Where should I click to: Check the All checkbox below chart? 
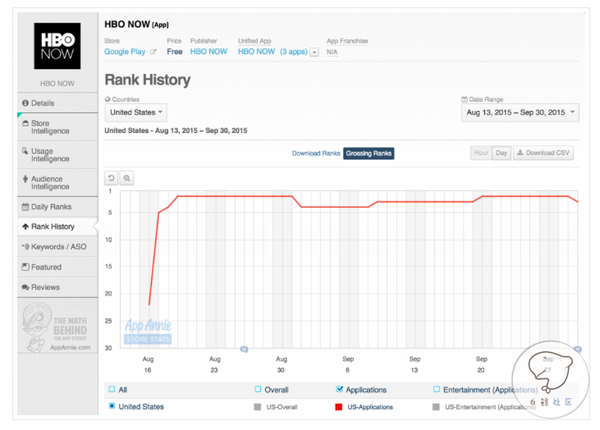[x=111, y=389]
